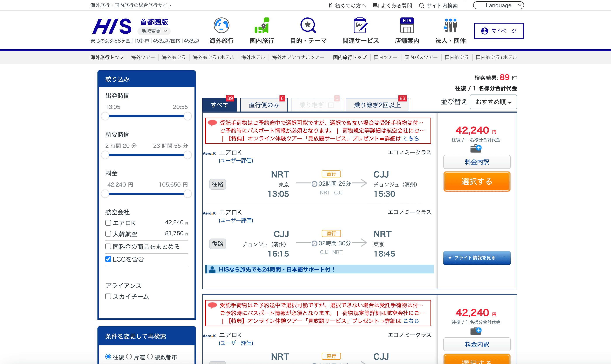The image size is (611, 364).
Task: Expand the 地域変更 region selector
Action: tap(154, 31)
